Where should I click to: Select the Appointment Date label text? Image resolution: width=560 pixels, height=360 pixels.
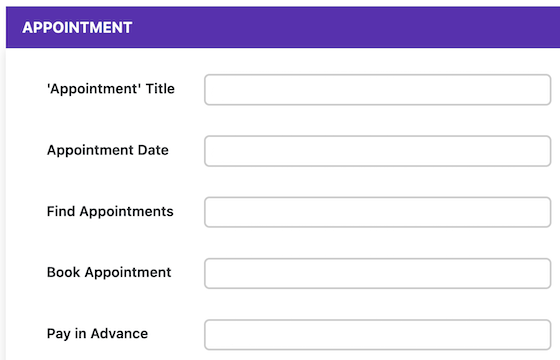(x=108, y=150)
